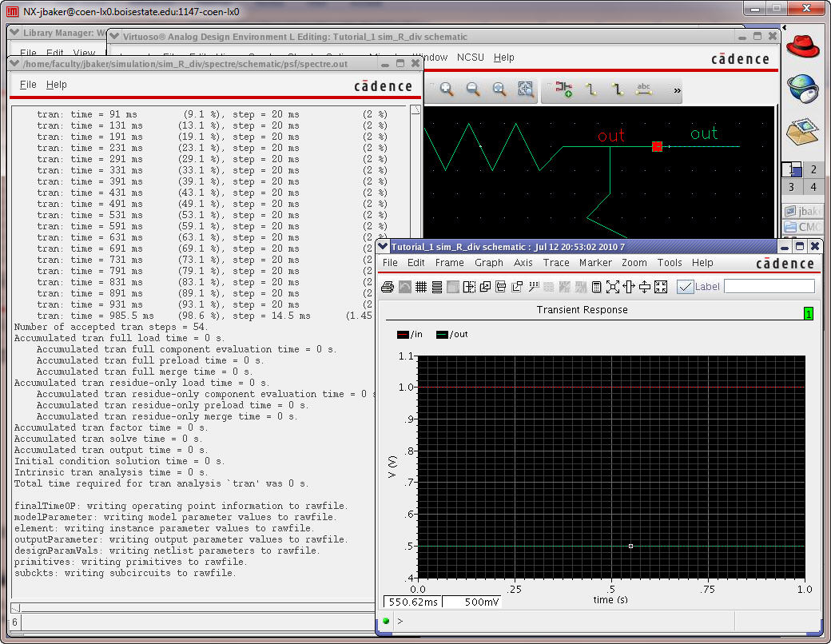Click the create instance icon in schematic toolbar
831x644 pixels.
pyautogui.click(x=564, y=89)
